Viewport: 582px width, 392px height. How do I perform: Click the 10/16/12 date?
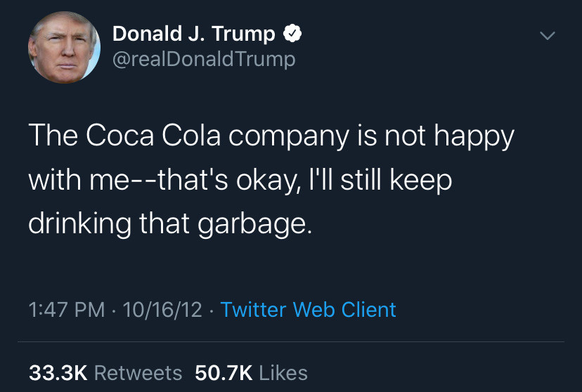point(162,309)
